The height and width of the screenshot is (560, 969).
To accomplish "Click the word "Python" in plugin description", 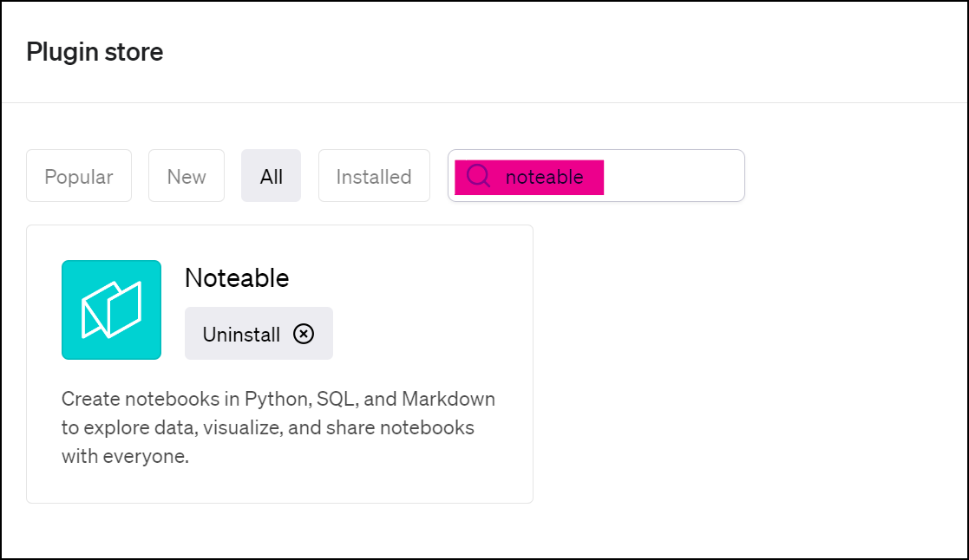I will point(276,400).
